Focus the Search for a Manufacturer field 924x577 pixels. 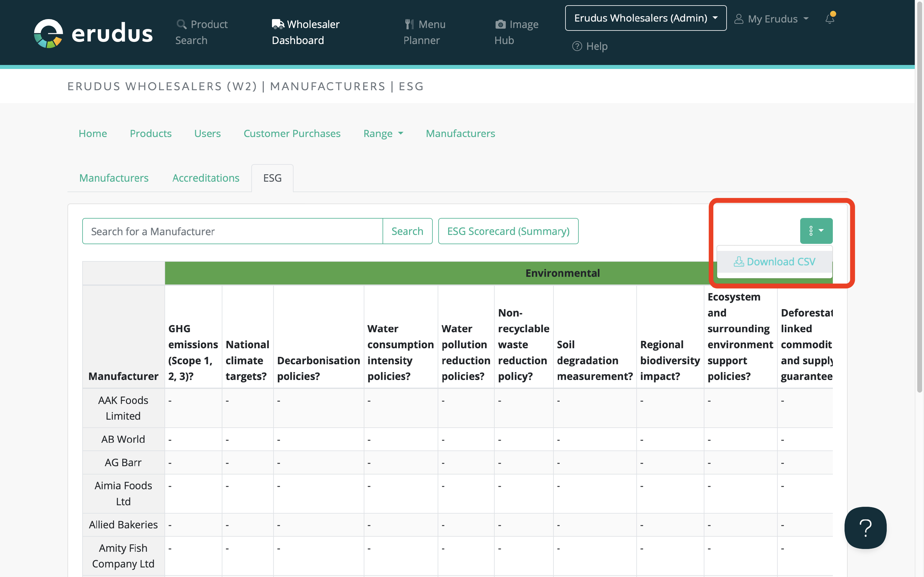[x=233, y=231]
